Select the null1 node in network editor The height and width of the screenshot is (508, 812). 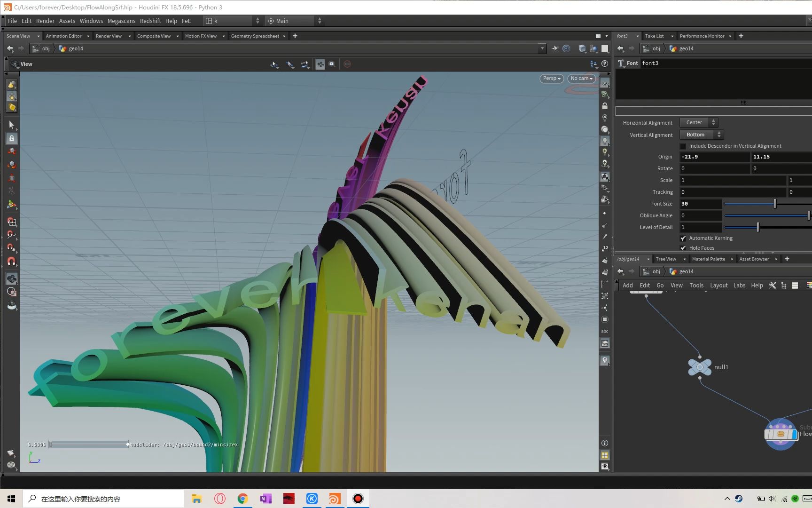(700, 367)
